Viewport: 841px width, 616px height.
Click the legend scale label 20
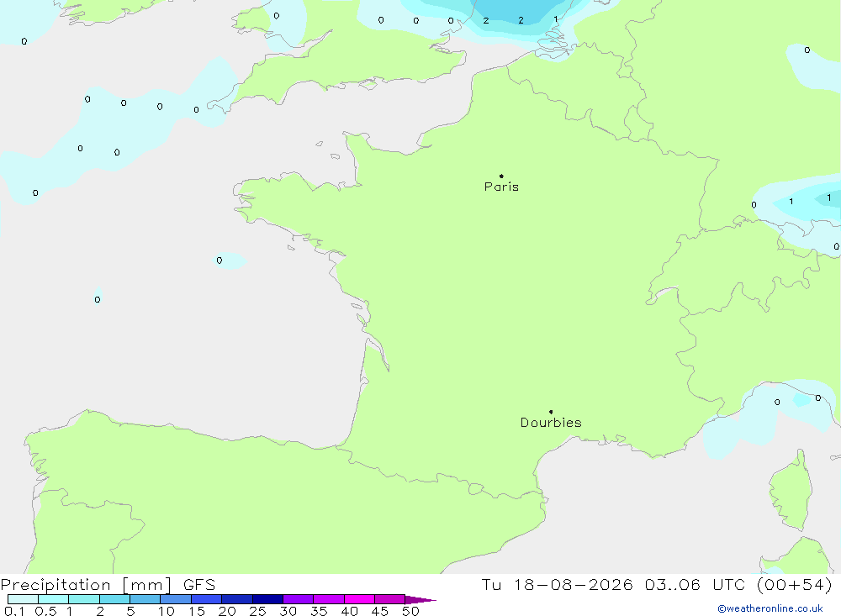[x=227, y=611]
